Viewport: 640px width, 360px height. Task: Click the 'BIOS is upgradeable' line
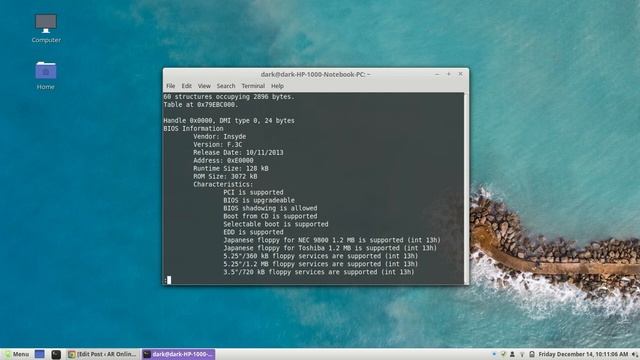259,200
